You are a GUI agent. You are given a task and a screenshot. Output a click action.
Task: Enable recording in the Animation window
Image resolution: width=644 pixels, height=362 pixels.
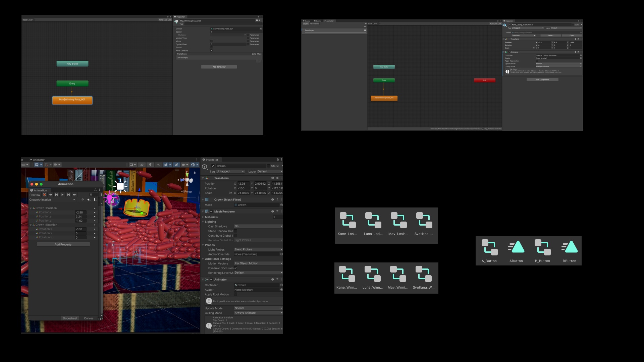[x=45, y=195]
